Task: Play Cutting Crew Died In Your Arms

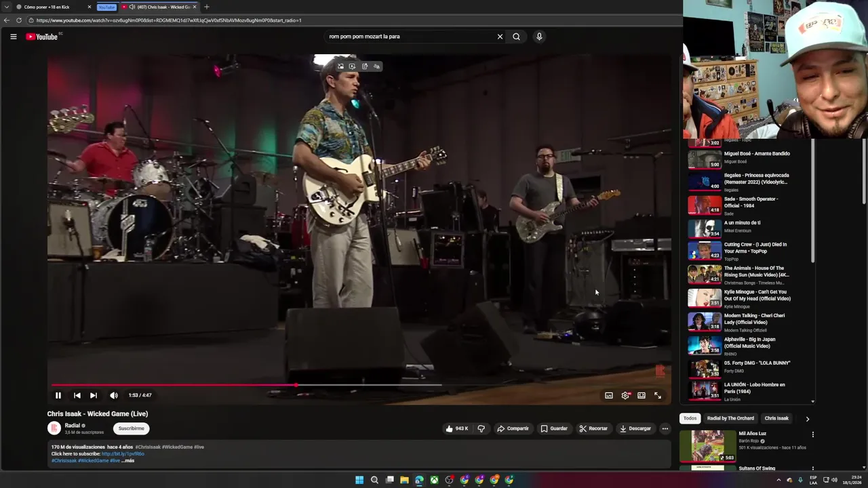Action: coord(749,251)
